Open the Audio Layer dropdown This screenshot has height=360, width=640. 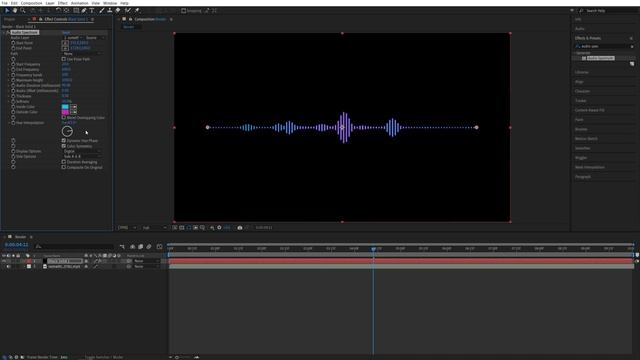73,38
